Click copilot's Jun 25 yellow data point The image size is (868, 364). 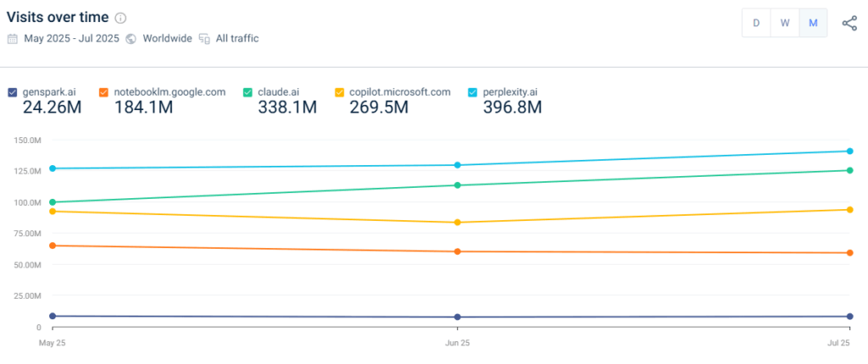457,223
